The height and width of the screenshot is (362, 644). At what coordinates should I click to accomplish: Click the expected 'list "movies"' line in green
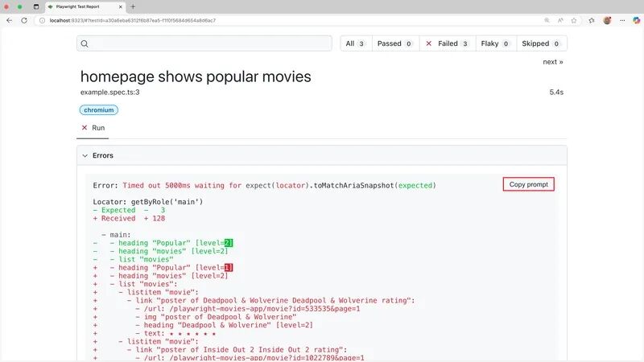pos(142,259)
